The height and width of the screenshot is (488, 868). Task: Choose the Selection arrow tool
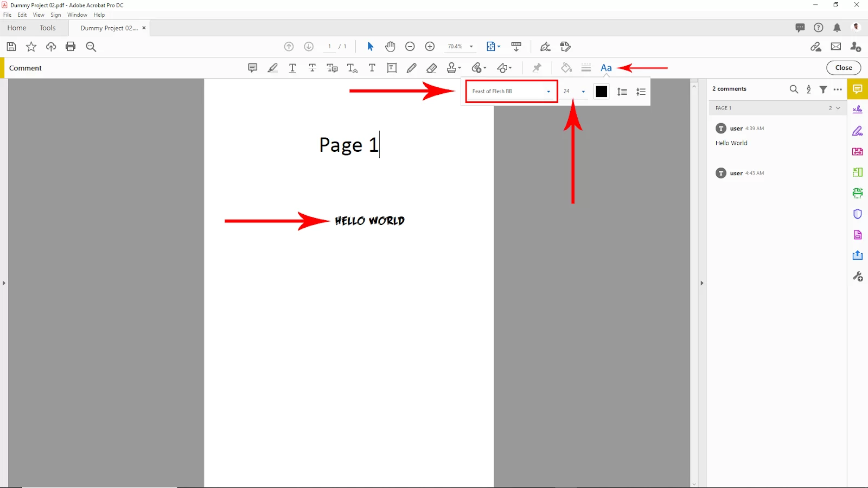(x=371, y=47)
